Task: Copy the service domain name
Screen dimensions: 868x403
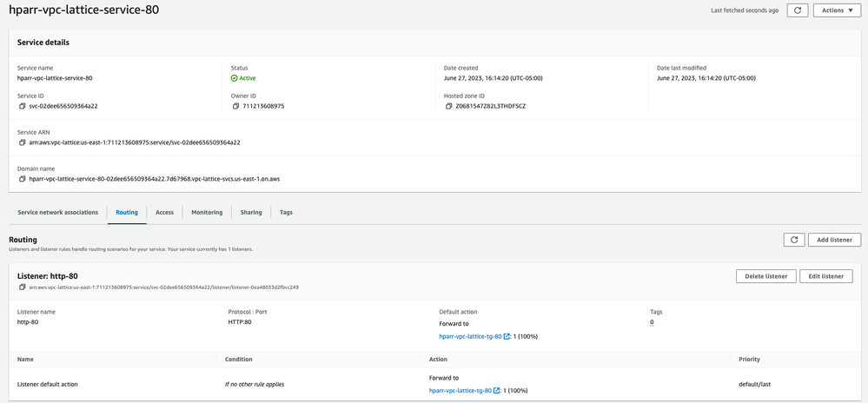Action: coord(23,179)
